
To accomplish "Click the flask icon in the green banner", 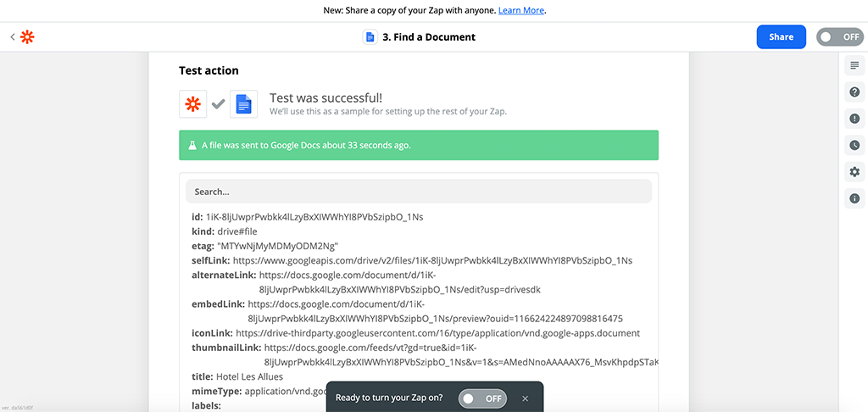I will pyautogui.click(x=192, y=145).
